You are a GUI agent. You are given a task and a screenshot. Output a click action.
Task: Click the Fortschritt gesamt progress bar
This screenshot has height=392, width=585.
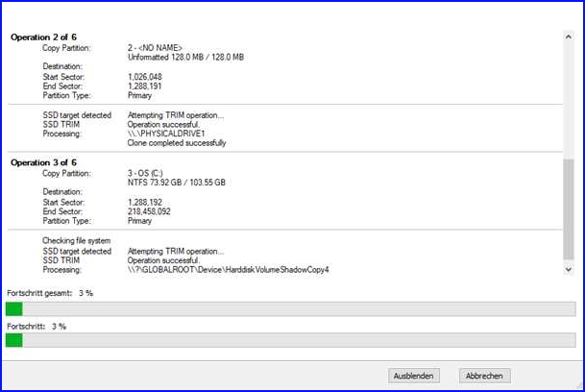click(290, 308)
